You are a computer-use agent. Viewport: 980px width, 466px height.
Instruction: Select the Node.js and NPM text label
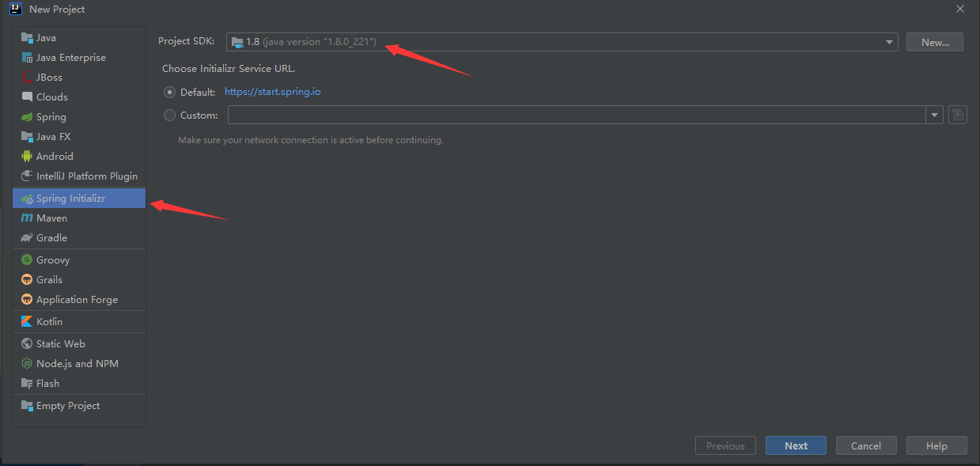tap(78, 364)
